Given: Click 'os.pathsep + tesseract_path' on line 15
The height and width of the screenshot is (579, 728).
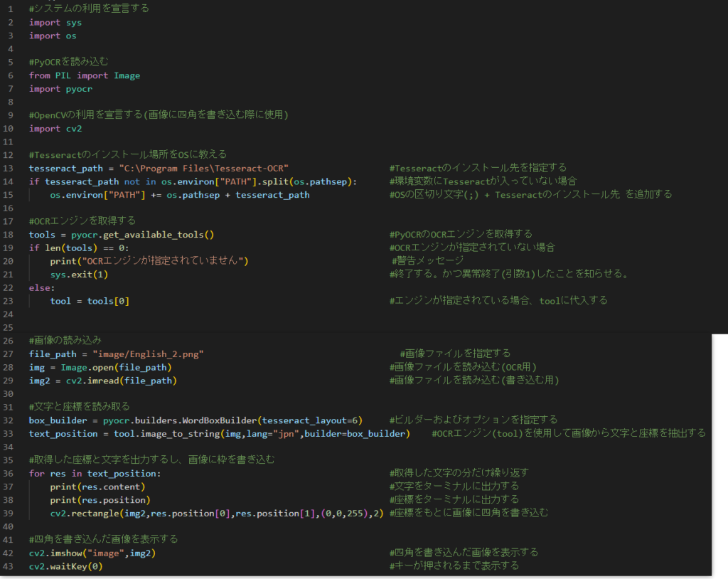Looking at the screenshot, I should click(238, 195).
